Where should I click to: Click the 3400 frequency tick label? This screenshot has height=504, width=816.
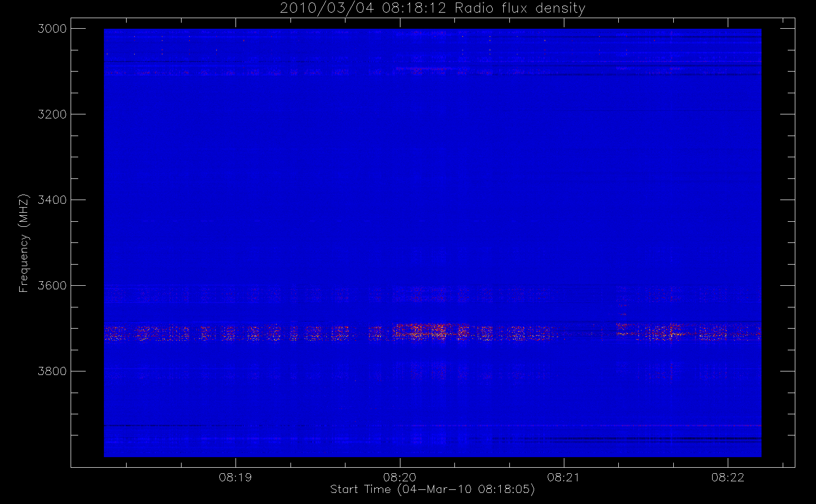click(52, 200)
